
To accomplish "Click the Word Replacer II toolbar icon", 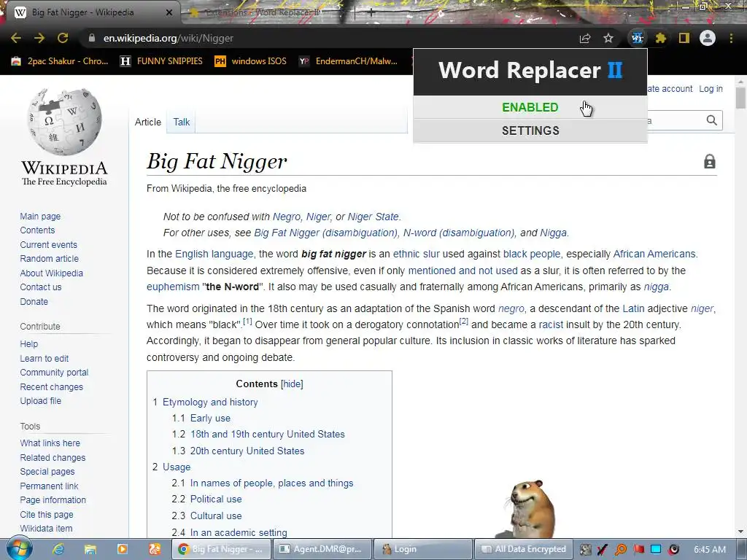I will pyautogui.click(x=637, y=38).
